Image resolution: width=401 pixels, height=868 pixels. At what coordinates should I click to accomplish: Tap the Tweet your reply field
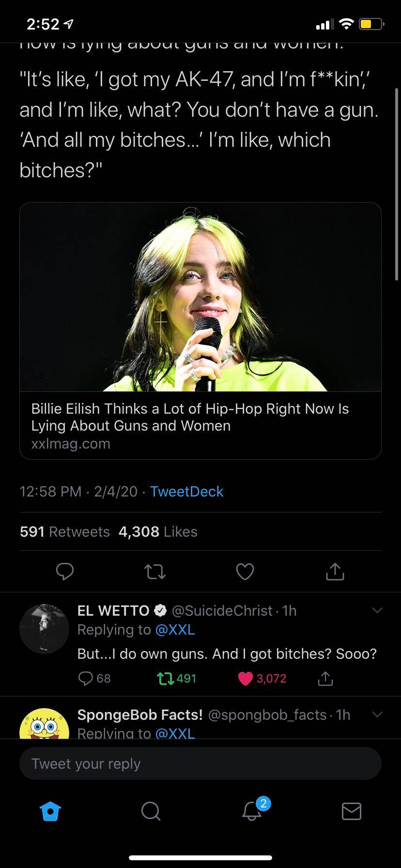click(x=200, y=764)
